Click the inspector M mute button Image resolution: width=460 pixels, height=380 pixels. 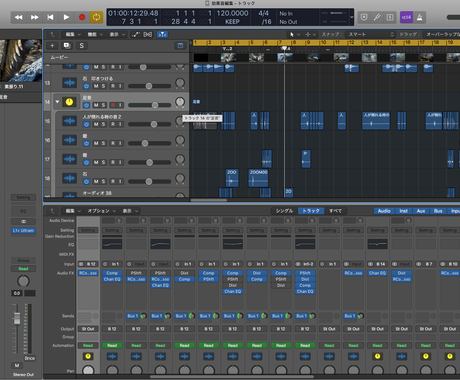pos(17,366)
